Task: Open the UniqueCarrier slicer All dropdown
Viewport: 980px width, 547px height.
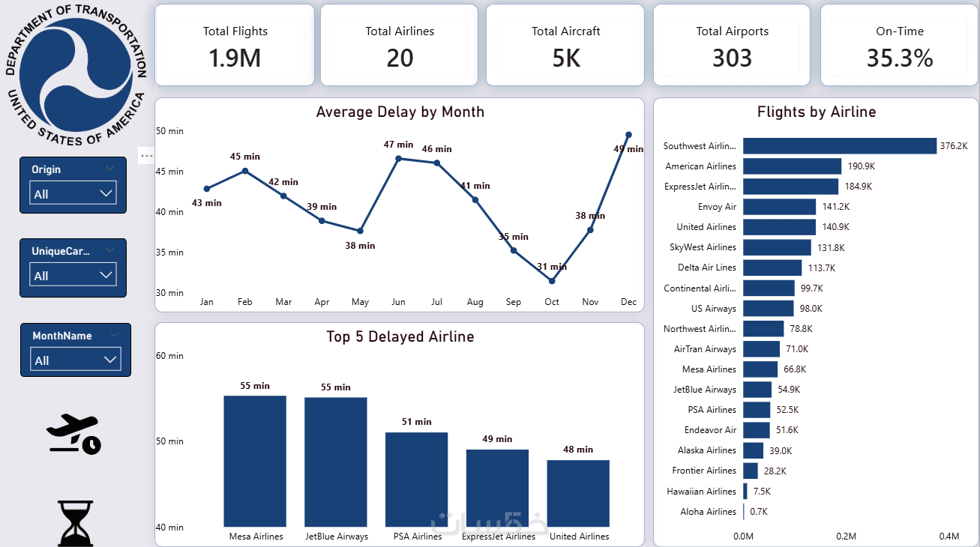Action: coord(74,275)
